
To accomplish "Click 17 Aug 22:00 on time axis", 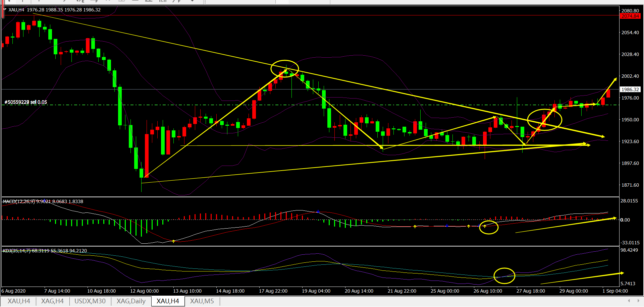I will (273, 291).
